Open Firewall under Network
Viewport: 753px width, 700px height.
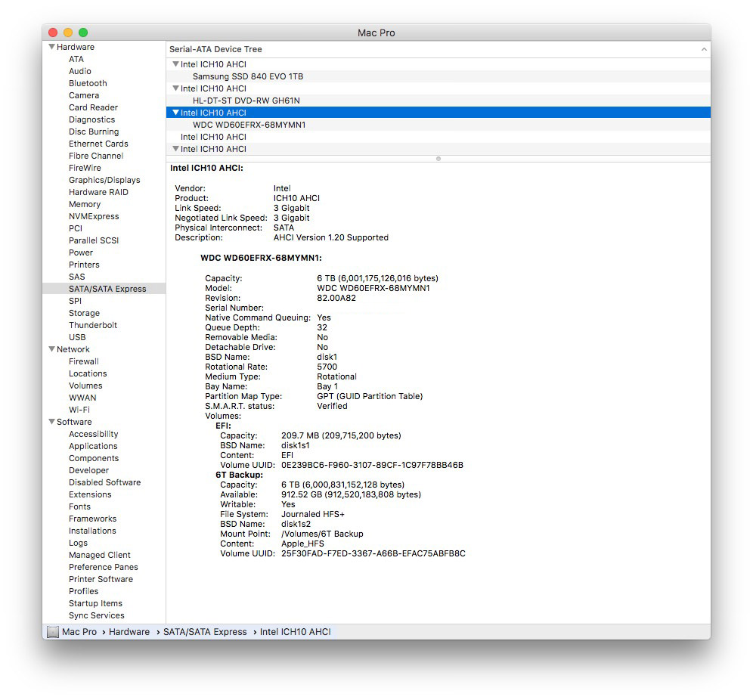(84, 361)
